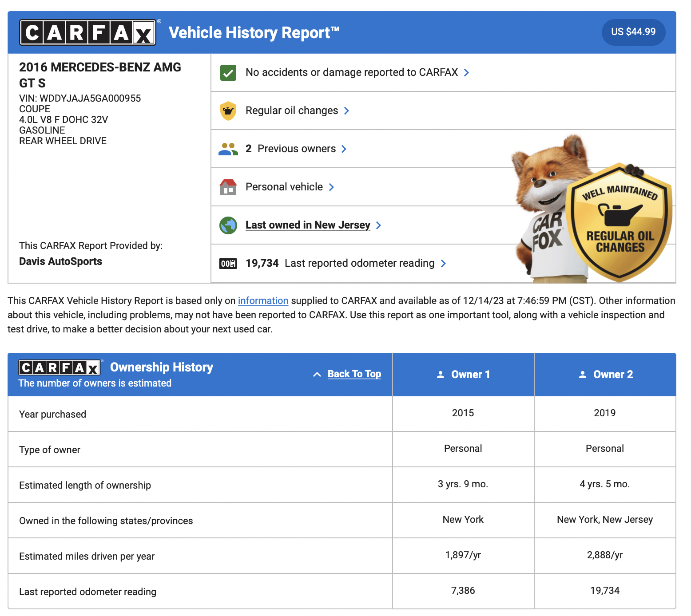Click the Davis AutoSports provider name
This screenshot has width=691, height=616.
pos(60,261)
